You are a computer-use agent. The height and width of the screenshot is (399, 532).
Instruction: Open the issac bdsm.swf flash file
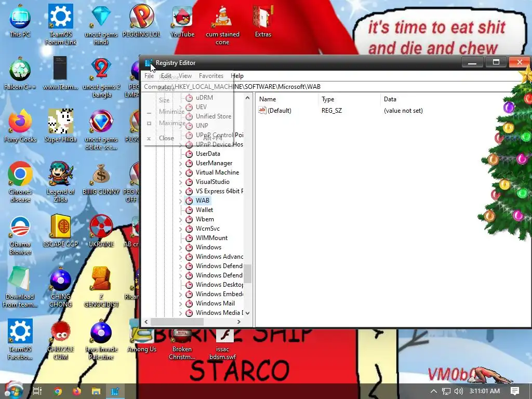click(x=222, y=344)
